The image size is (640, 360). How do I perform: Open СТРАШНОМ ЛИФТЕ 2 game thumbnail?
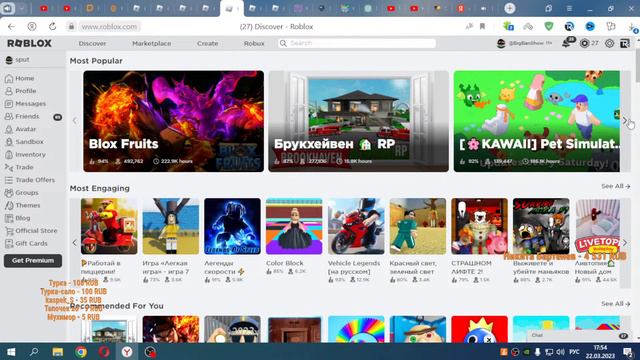click(x=480, y=227)
